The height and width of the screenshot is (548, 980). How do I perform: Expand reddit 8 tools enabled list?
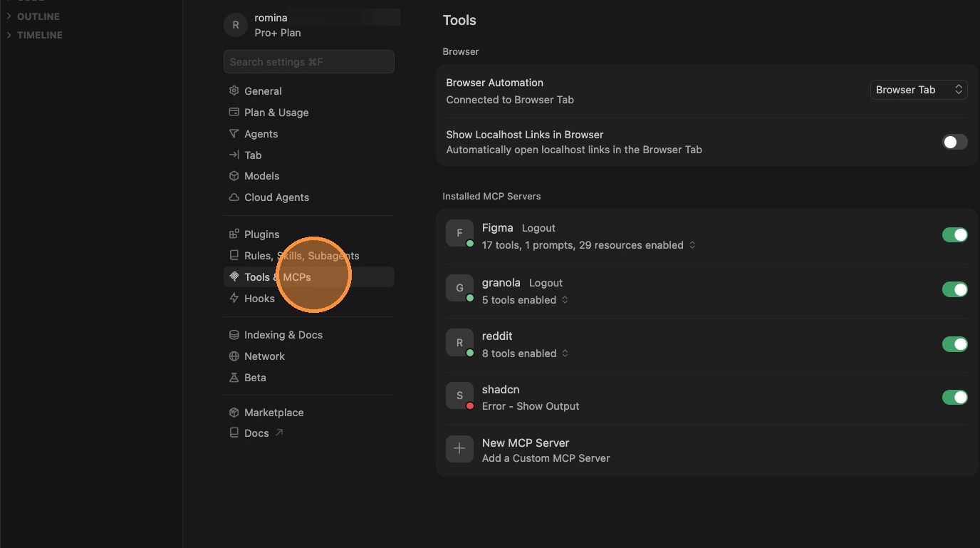coord(565,353)
